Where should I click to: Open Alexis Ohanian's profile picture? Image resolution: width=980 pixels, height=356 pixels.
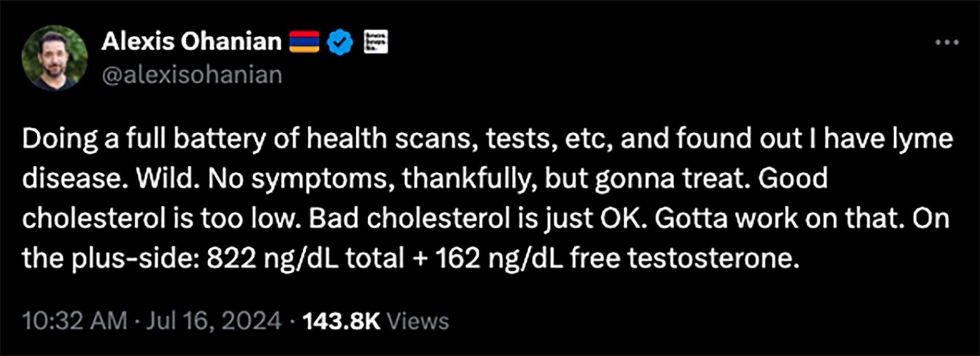55,57
